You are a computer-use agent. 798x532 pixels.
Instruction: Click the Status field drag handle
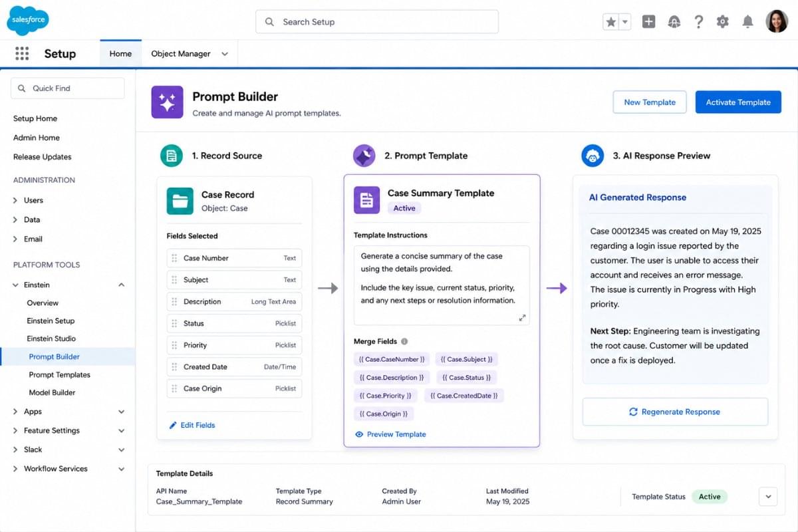(x=174, y=323)
